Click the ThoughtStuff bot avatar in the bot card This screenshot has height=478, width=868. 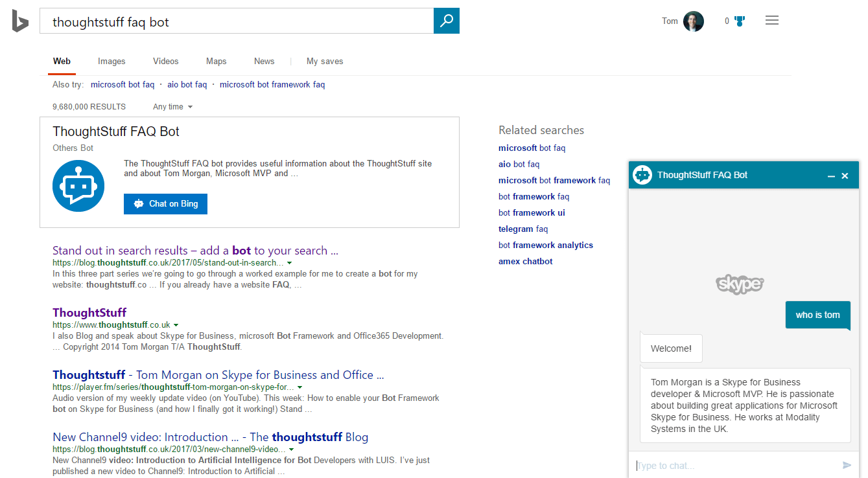(78, 186)
